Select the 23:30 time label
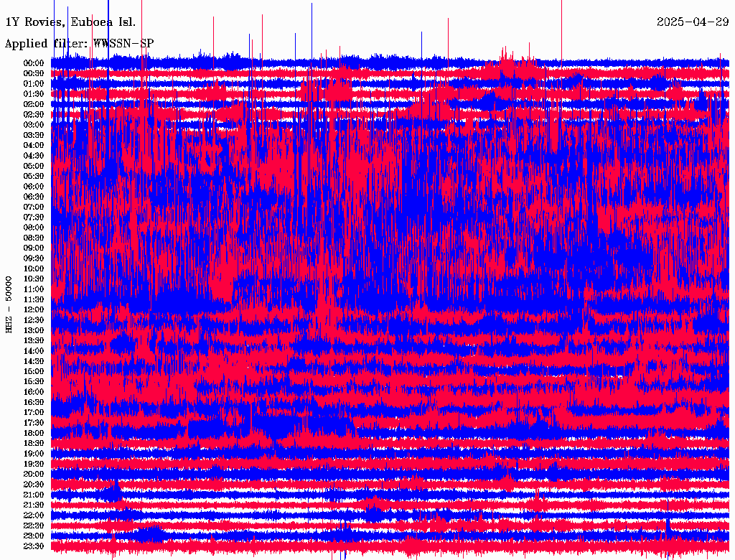The height and width of the screenshot is (560, 735). pyautogui.click(x=34, y=546)
